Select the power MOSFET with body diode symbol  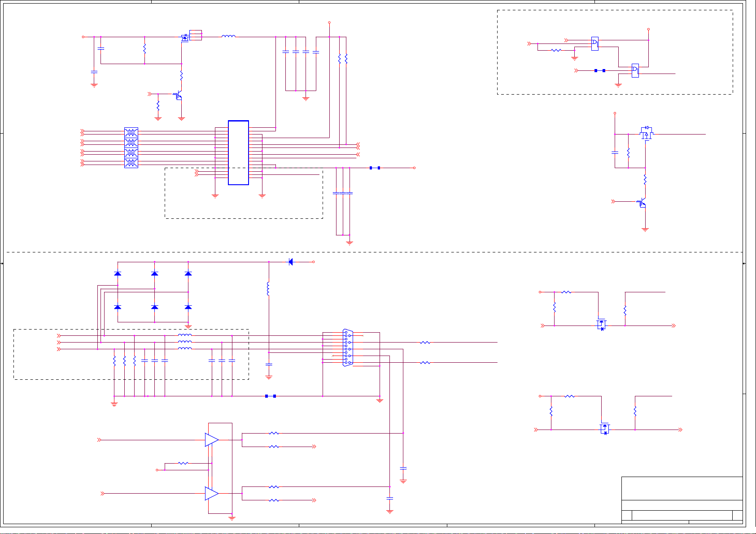tap(647, 133)
